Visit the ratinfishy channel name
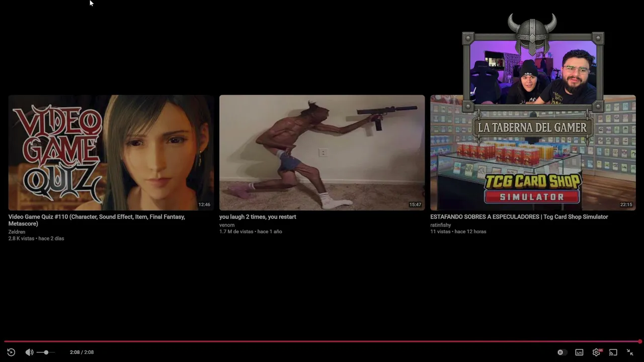Screen dimensions: 644x362 (x=441, y=225)
